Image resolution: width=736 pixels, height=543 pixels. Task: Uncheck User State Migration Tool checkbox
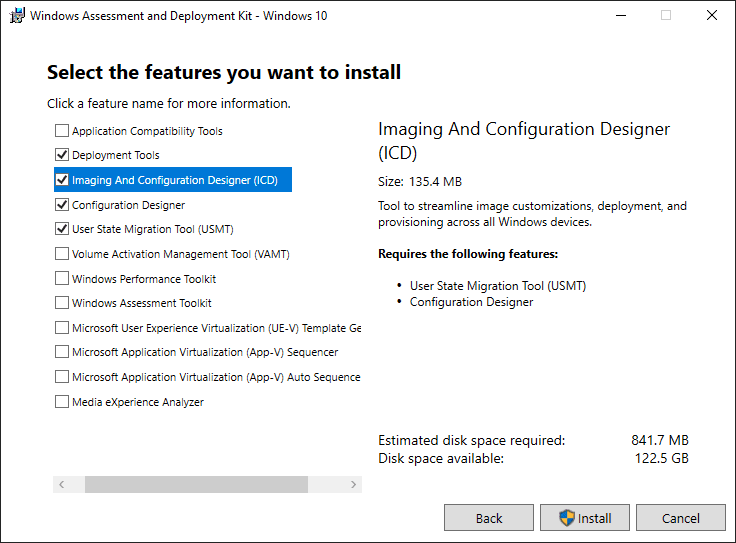click(62, 229)
